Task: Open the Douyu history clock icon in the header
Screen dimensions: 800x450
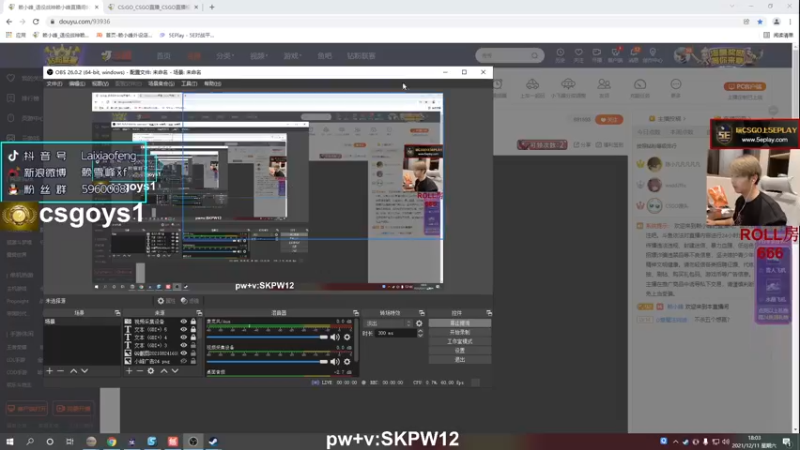Action: coord(560,55)
